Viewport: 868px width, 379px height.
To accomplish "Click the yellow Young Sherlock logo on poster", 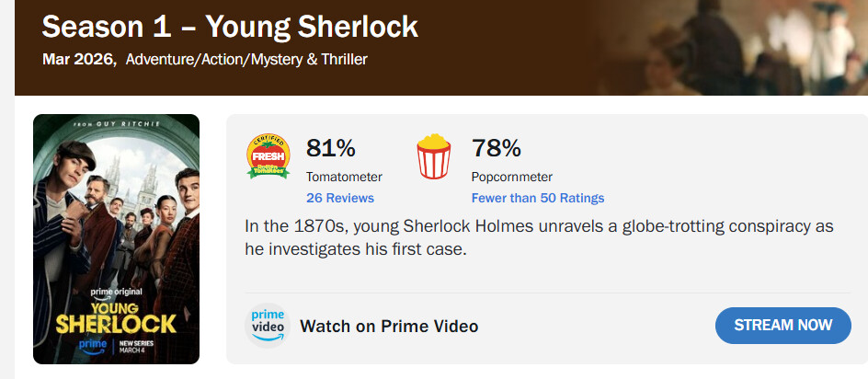I will click(116, 316).
